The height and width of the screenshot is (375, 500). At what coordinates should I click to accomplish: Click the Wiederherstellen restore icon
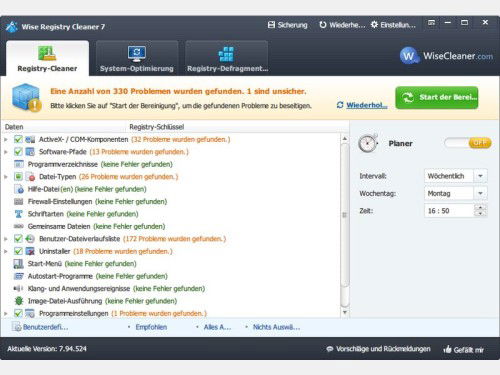323,25
